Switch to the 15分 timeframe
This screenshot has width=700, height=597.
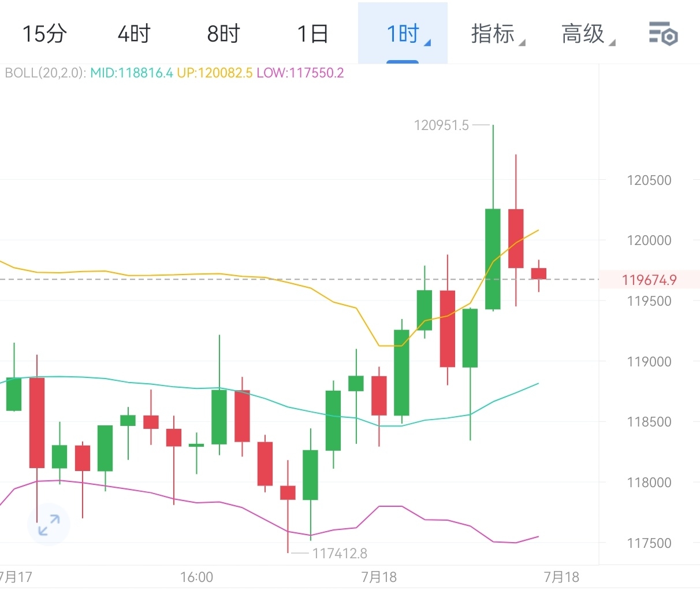click(44, 34)
